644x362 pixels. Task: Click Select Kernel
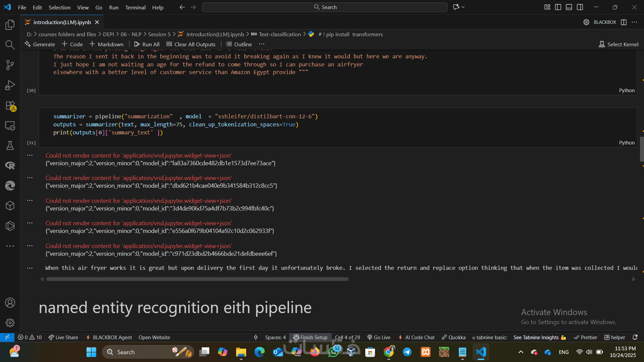[619, 44]
